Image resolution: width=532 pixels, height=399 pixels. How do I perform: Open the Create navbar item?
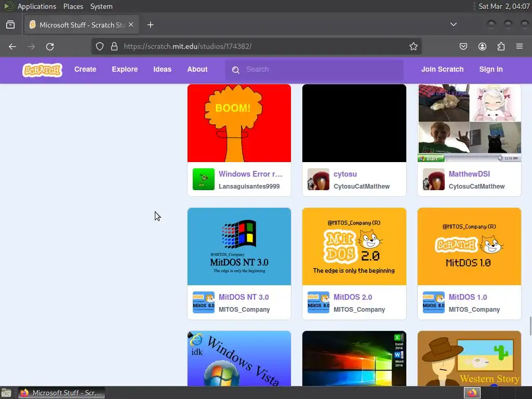tap(85, 70)
